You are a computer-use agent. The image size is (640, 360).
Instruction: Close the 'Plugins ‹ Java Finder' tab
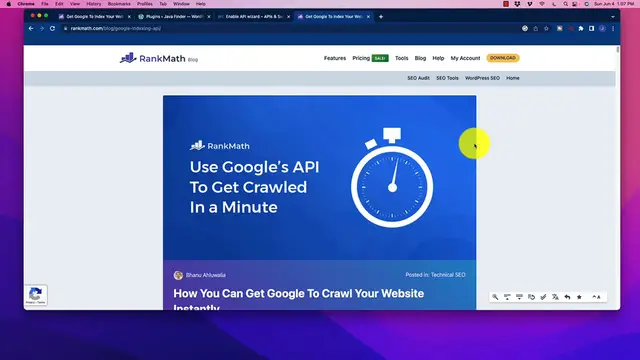[209, 17]
